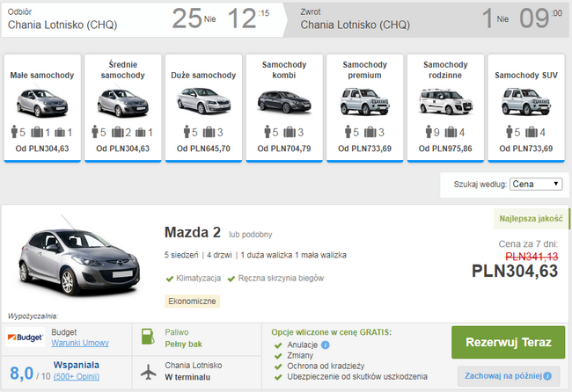Click Zachowaj na później button
The width and height of the screenshot is (572, 392).
pos(509,376)
